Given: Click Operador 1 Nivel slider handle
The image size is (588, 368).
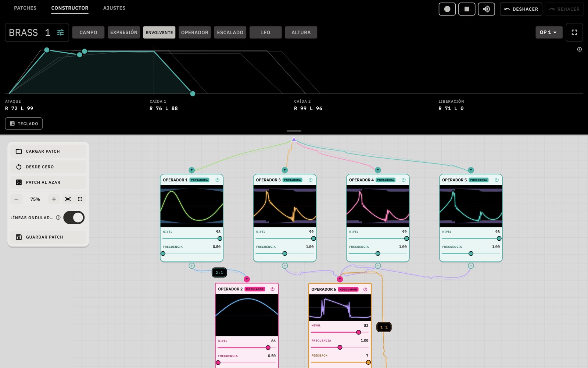Looking at the screenshot, I should (220, 238).
